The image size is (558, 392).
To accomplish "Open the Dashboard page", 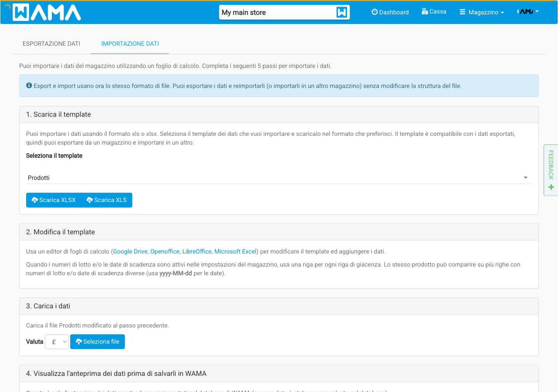I will pyautogui.click(x=390, y=12).
